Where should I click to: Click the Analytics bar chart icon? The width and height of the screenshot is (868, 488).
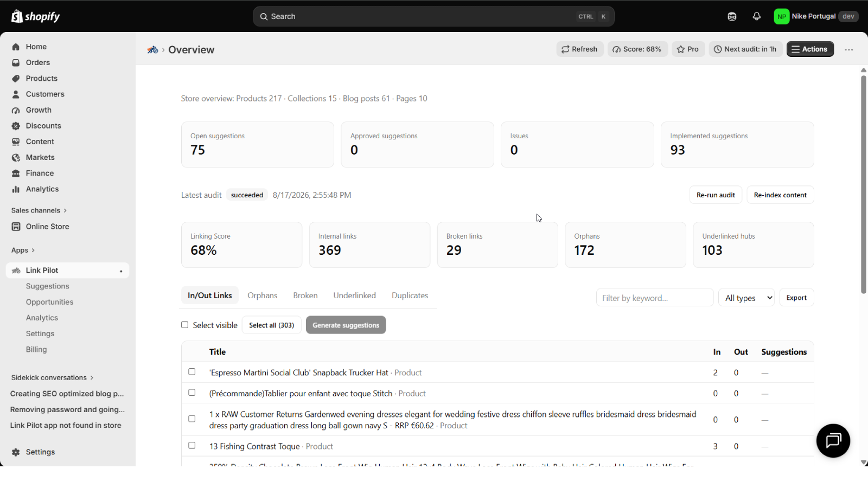pos(16,189)
